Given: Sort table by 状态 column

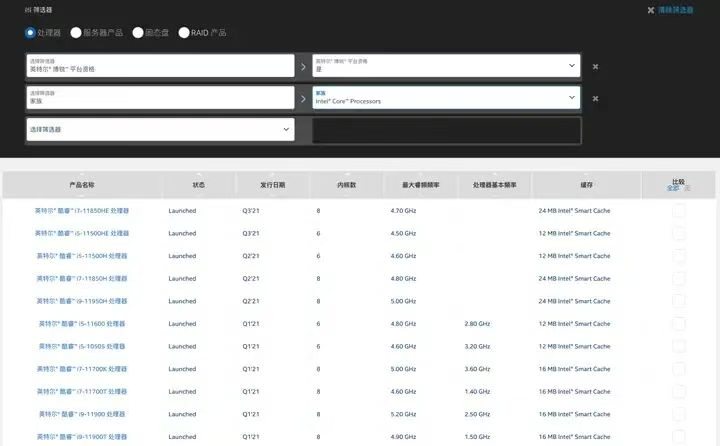Looking at the screenshot, I should click(198, 185).
